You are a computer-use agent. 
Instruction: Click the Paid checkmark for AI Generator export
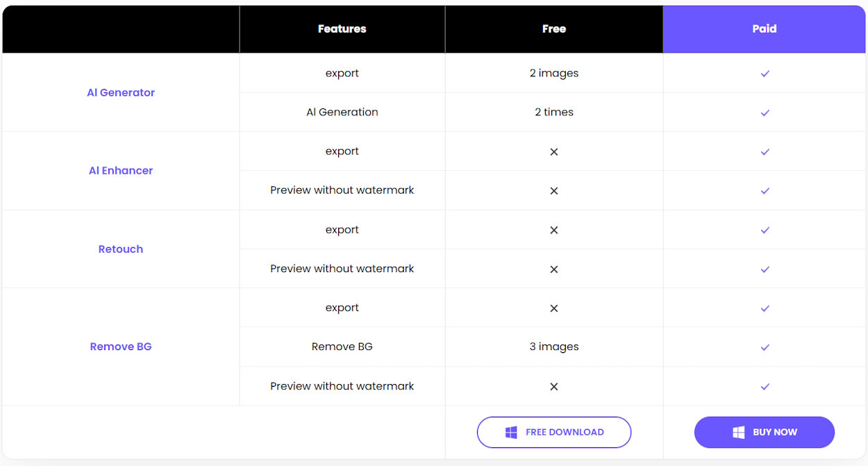click(x=765, y=73)
